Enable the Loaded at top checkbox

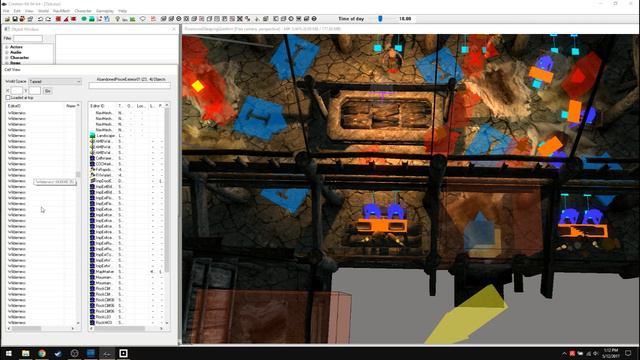(8, 98)
